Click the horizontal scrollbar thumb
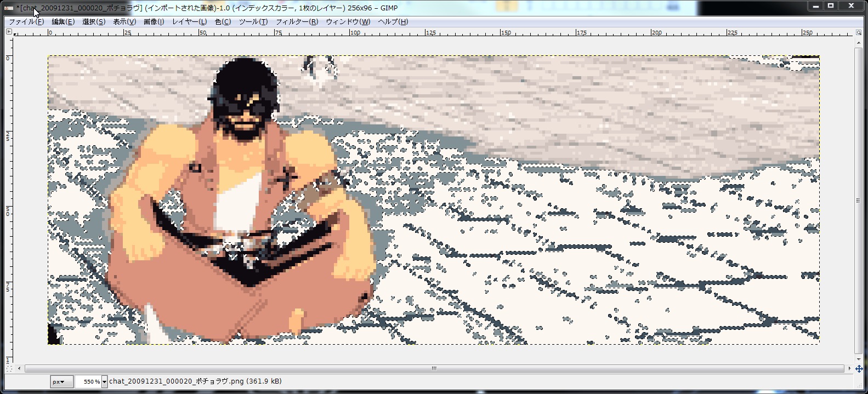 [434, 369]
